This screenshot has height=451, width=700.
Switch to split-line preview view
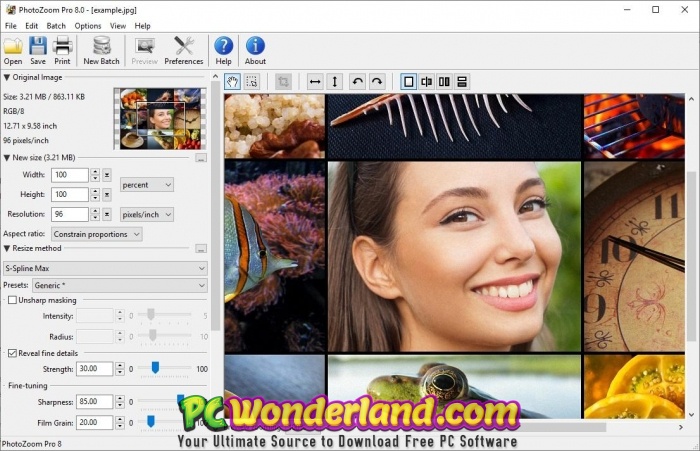pyautogui.click(x=427, y=82)
